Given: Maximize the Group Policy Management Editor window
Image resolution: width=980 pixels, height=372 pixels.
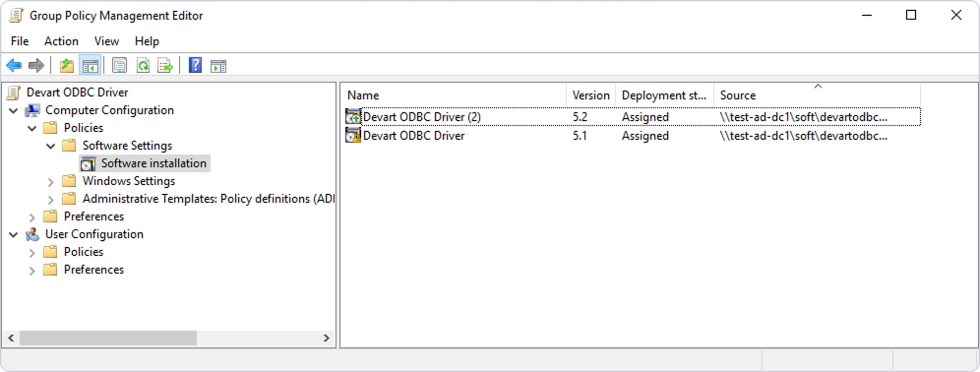Looking at the screenshot, I should click(910, 16).
